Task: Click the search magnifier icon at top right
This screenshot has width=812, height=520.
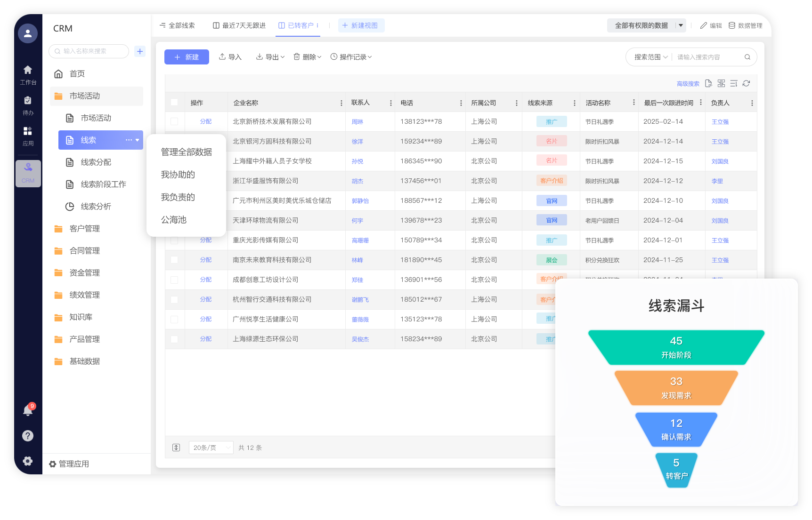Action: point(747,57)
